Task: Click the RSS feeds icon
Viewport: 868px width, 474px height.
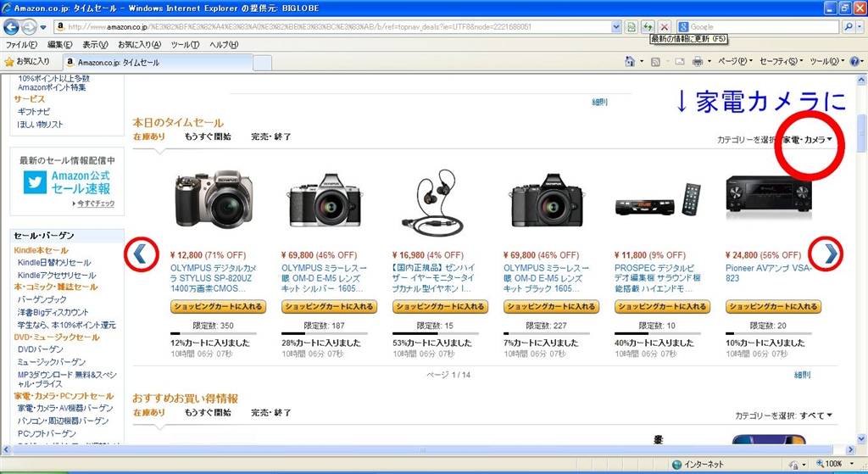Action: (x=655, y=62)
